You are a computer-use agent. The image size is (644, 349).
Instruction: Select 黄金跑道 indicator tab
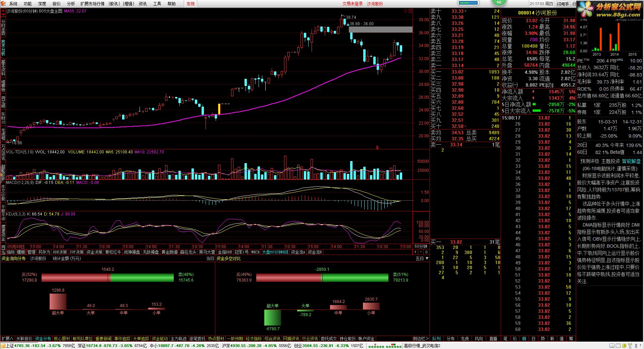click(169, 252)
